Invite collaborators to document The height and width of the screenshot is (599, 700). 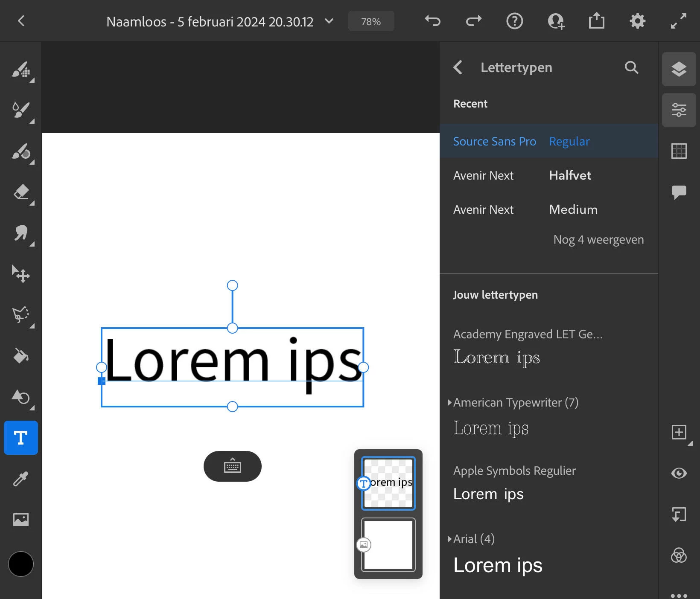coord(556,21)
